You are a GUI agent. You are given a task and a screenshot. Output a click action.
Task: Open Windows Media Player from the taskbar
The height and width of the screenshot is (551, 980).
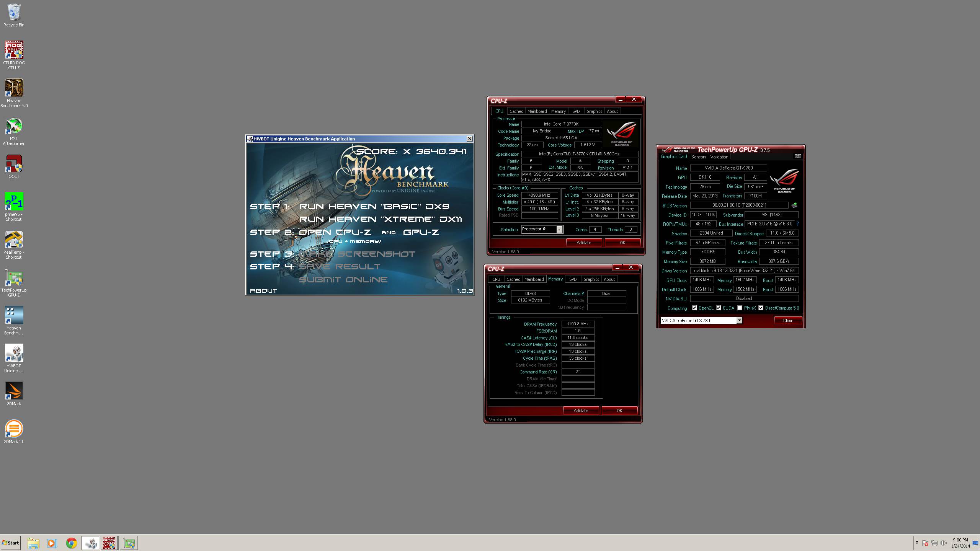click(52, 543)
